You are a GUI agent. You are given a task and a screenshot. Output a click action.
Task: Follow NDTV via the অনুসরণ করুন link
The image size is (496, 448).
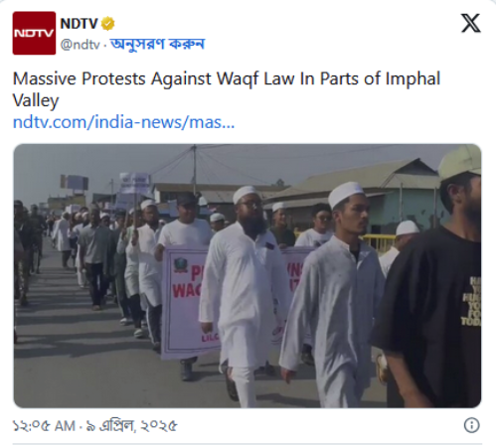pyautogui.click(x=157, y=44)
